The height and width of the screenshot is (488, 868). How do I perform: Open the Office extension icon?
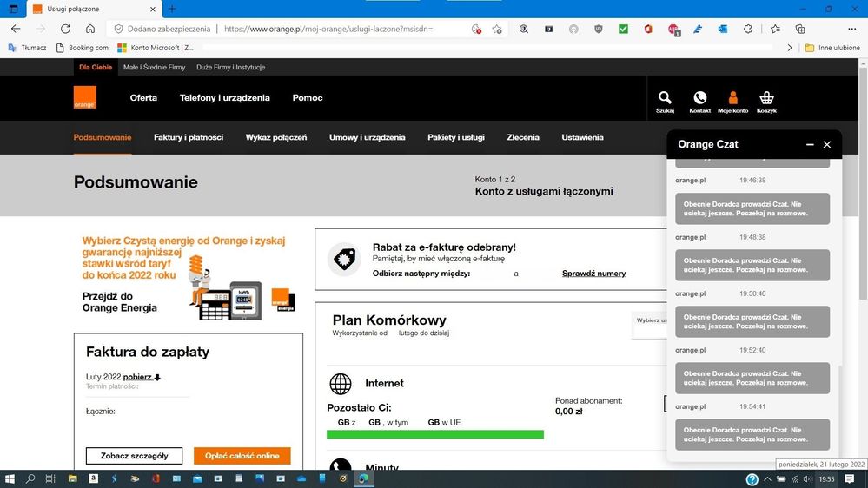tap(648, 29)
